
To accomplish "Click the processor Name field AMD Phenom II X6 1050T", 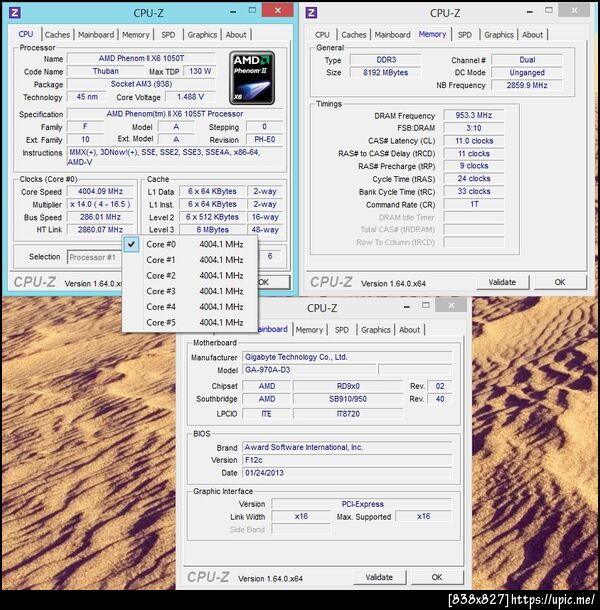I will [141, 58].
